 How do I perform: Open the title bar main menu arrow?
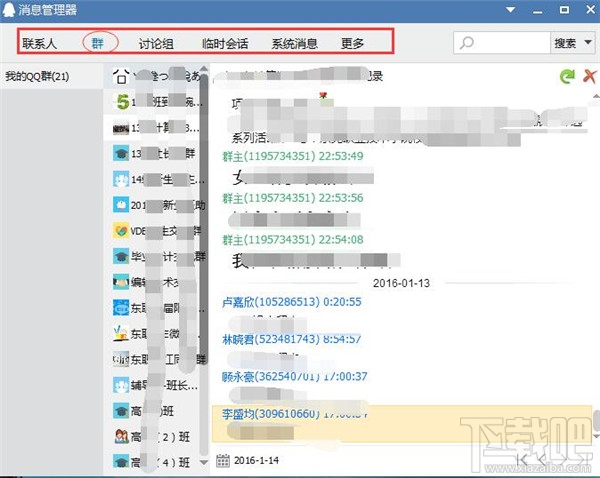pos(510,10)
